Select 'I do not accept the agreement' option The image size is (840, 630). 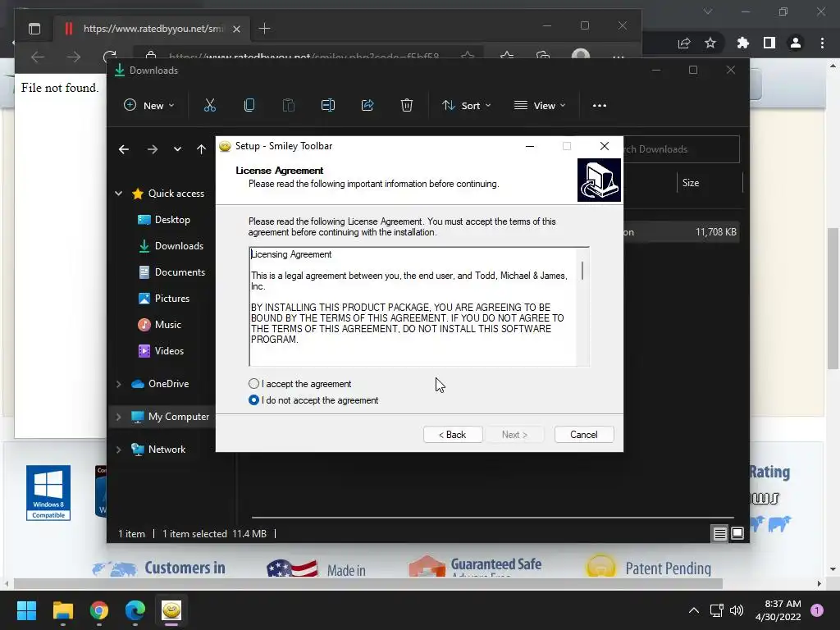coord(254,400)
